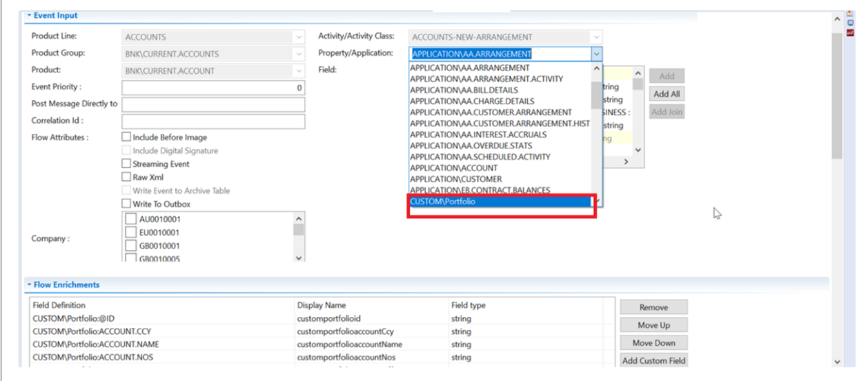Select company EU0010001 checkbox
This screenshot has height=381, width=868.
131,233
